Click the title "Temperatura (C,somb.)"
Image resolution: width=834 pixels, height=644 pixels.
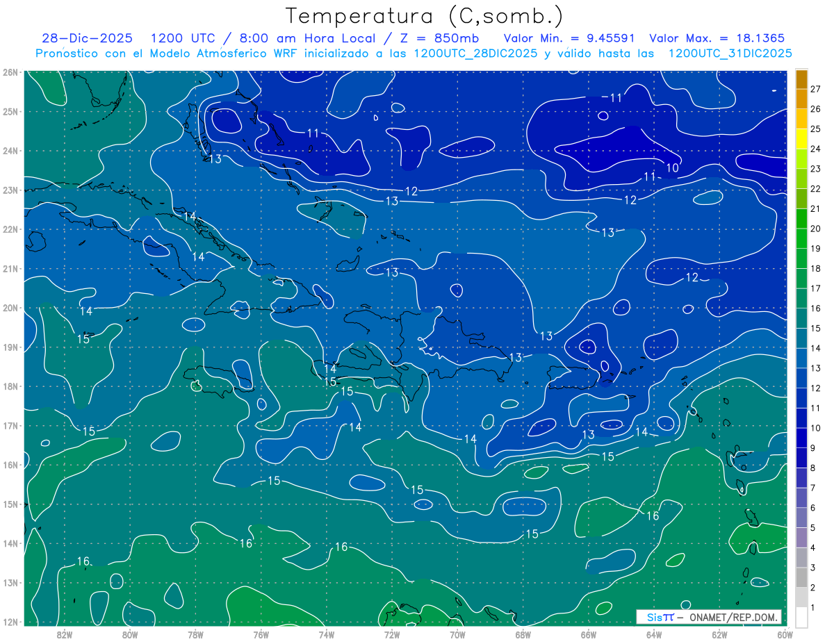425,16
